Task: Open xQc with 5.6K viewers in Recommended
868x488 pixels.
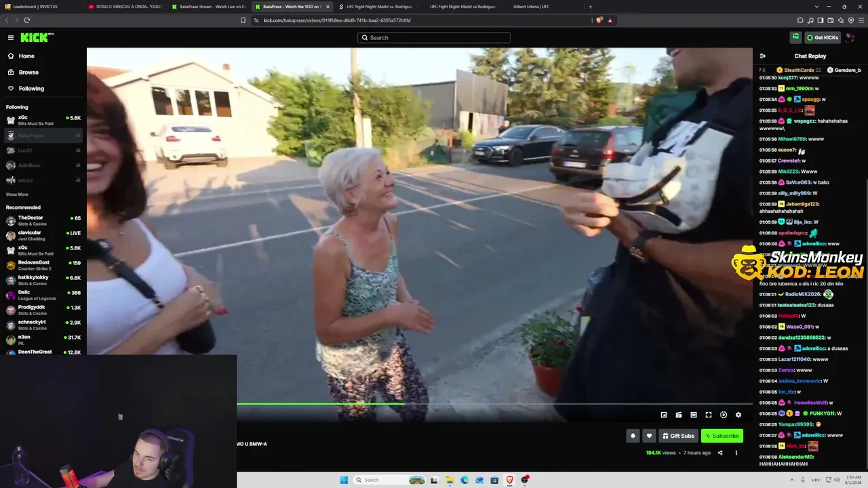Action: 43,251
